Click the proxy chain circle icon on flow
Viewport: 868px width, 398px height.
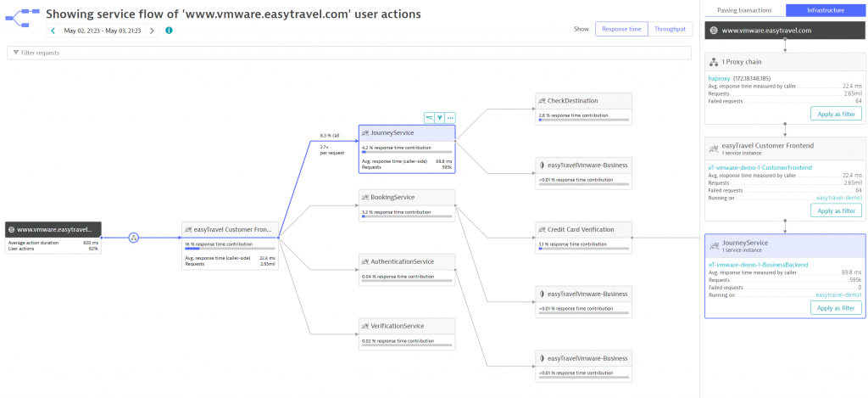(x=133, y=238)
